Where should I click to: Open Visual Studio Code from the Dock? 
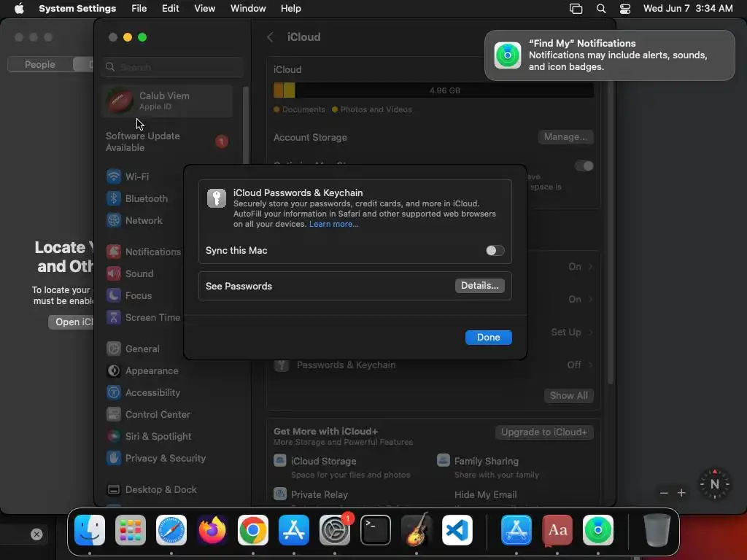(457, 530)
